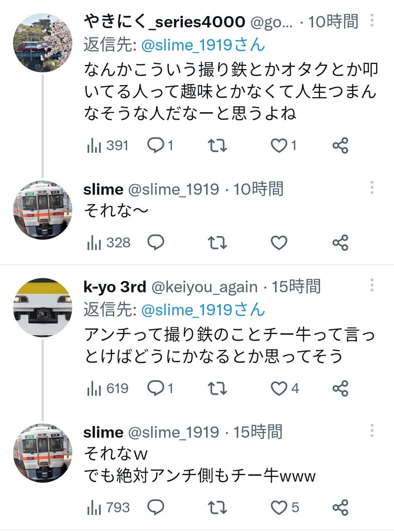Screen dimensions: 394x532
Task: Open more options on slime's 15時間 tweet
Action: [372, 431]
